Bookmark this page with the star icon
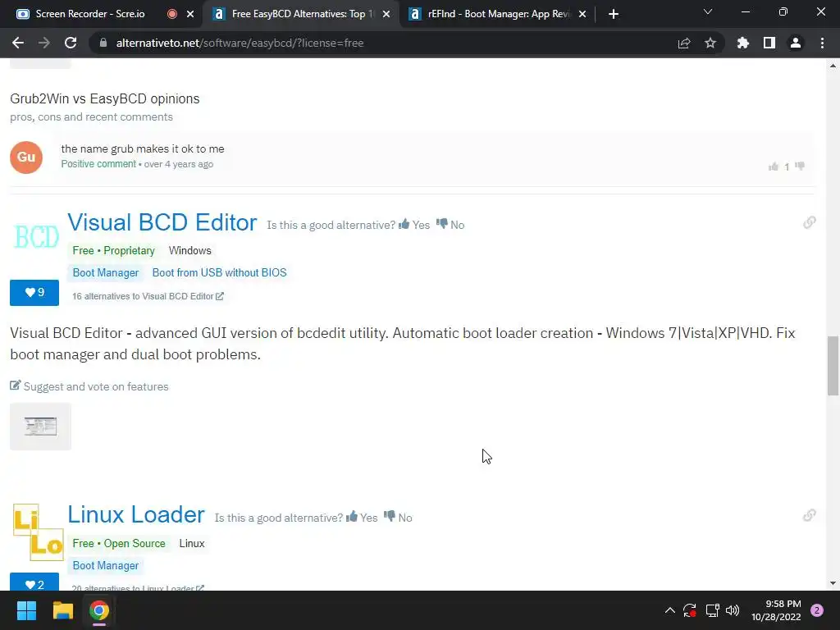The width and height of the screenshot is (840, 630). click(710, 43)
